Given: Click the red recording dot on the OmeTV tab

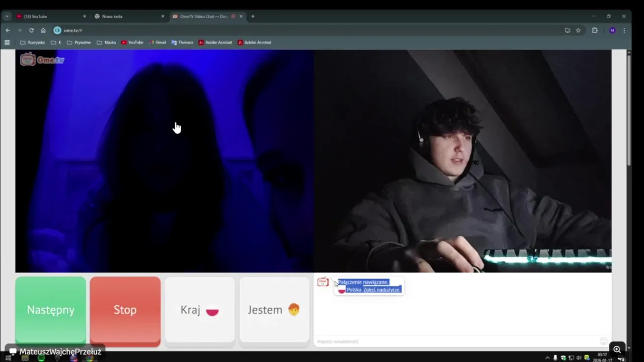Looking at the screenshot, I should coord(233,16).
